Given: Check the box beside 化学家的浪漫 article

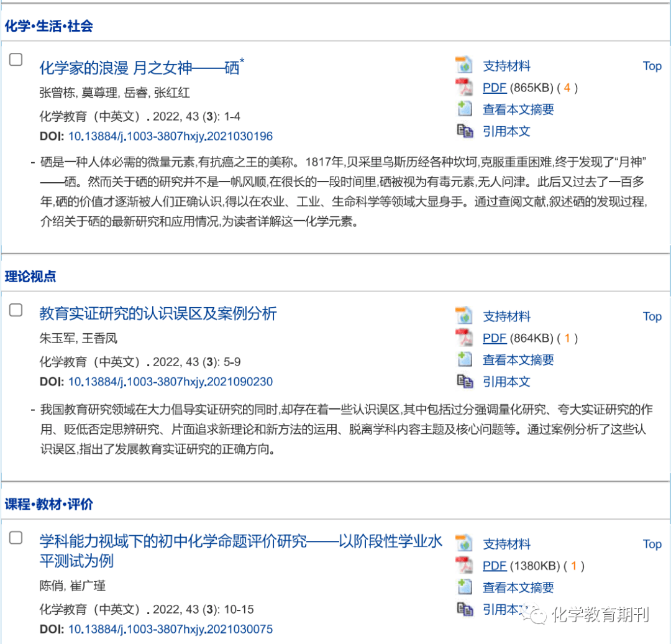Looking at the screenshot, I should point(16,60).
